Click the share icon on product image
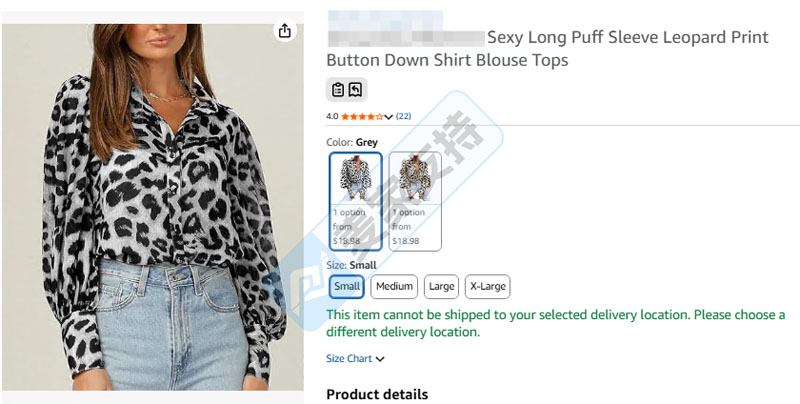 coord(285,31)
